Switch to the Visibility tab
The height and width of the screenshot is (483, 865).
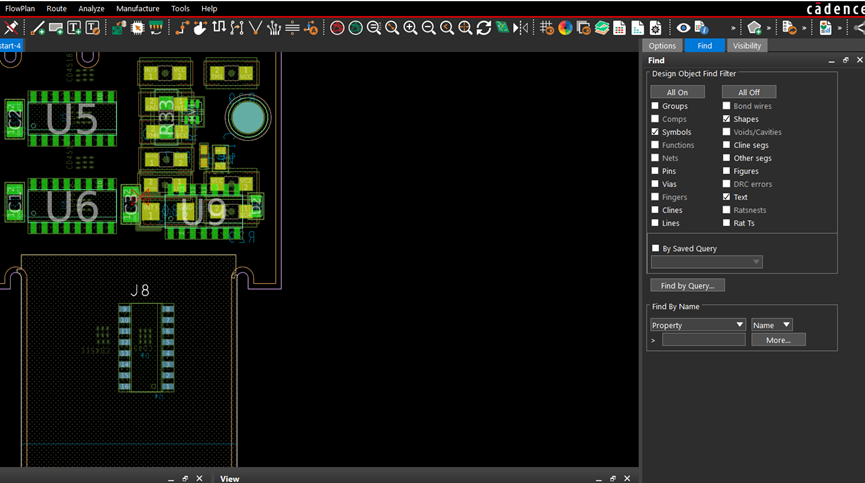pyautogui.click(x=746, y=46)
